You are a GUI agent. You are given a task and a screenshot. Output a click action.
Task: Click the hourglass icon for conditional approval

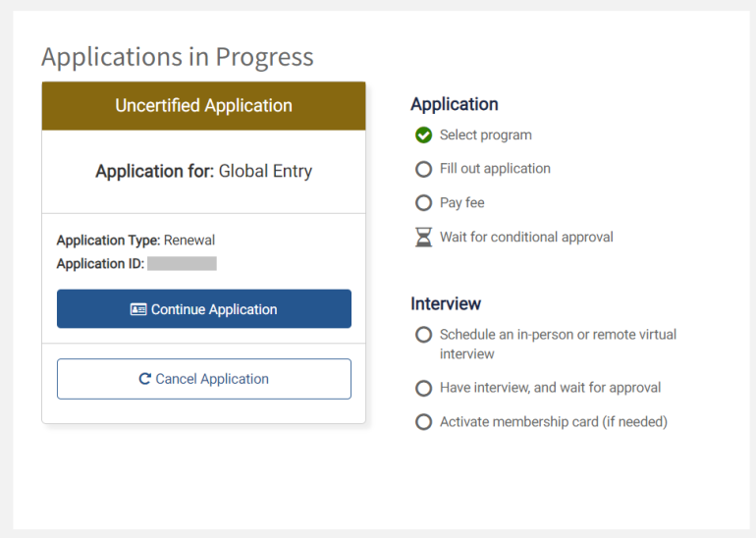(x=423, y=238)
